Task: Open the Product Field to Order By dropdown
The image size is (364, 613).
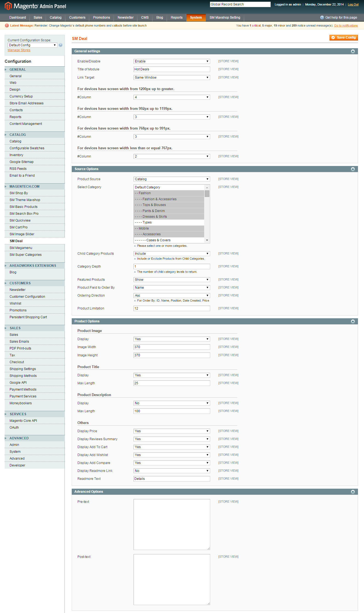Action: pos(172,288)
